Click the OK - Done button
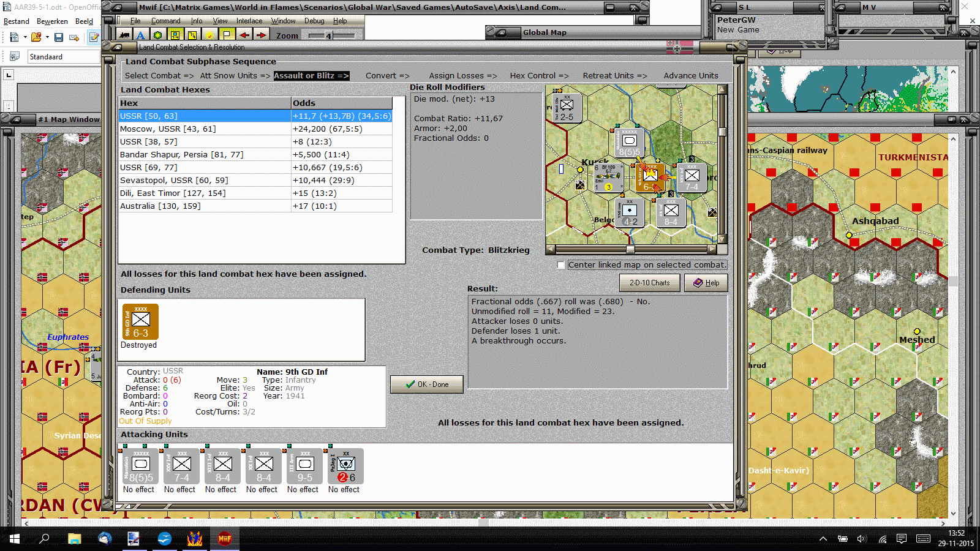 click(x=427, y=384)
